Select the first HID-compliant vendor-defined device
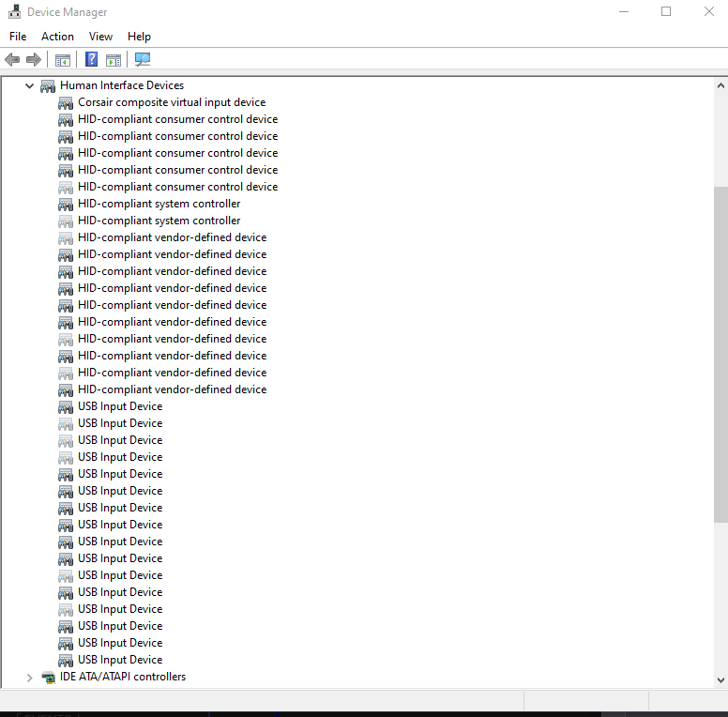 173,237
